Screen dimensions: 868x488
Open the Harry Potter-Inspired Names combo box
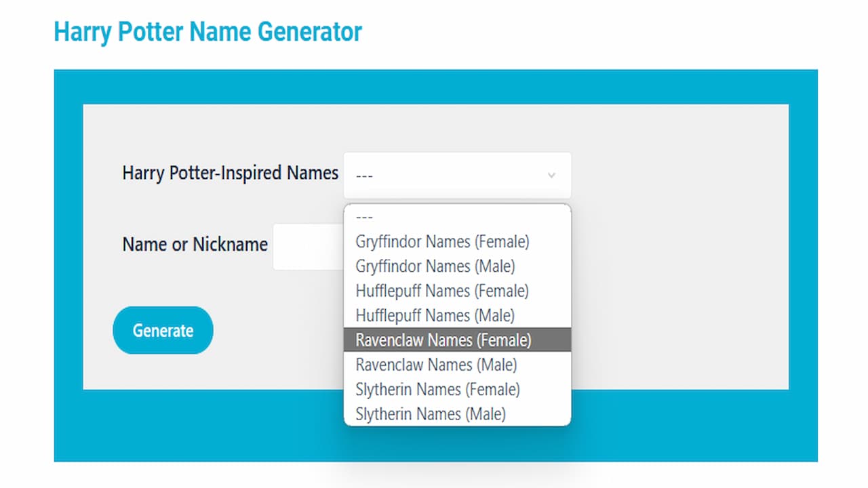pos(456,176)
